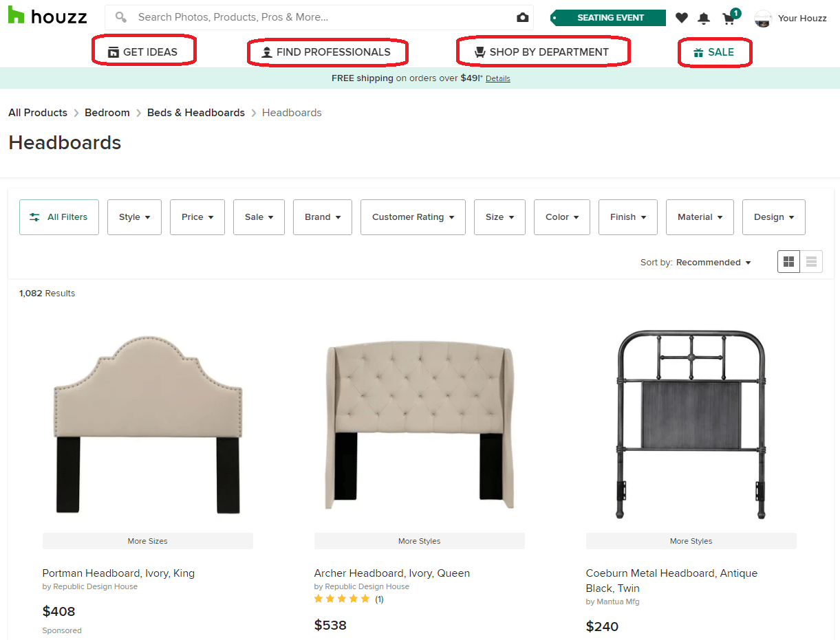Click More Styles under Coeburn Headboard

coord(691,541)
